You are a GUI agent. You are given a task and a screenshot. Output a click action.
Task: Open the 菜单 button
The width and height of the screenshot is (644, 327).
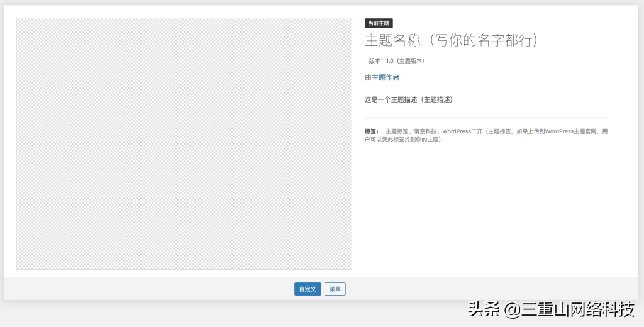click(x=335, y=289)
